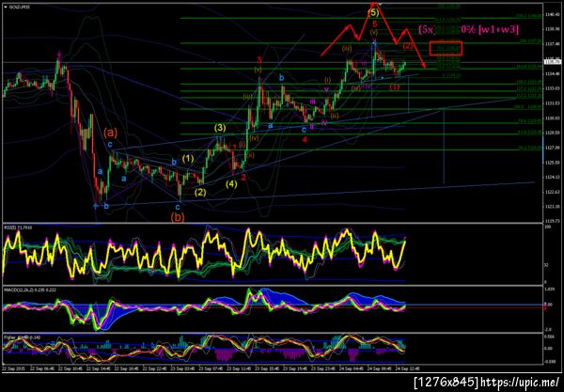Select the pink [w1+w3] annotation text
This screenshot has width=564, height=392.
point(498,30)
